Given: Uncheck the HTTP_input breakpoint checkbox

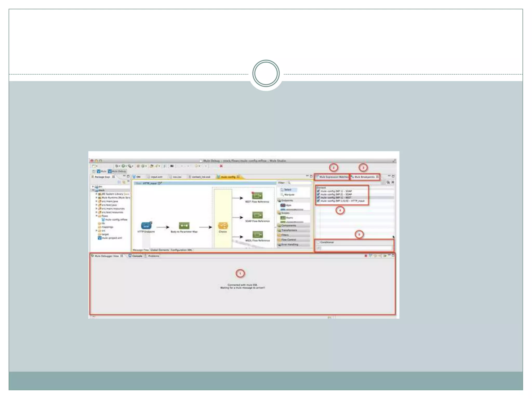Looking at the screenshot, I should point(318,201).
